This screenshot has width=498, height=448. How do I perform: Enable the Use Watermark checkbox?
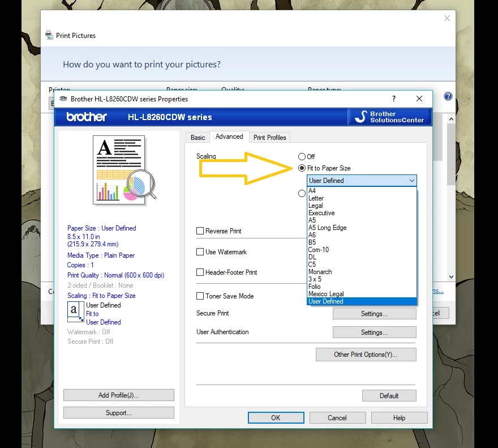click(200, 252)
